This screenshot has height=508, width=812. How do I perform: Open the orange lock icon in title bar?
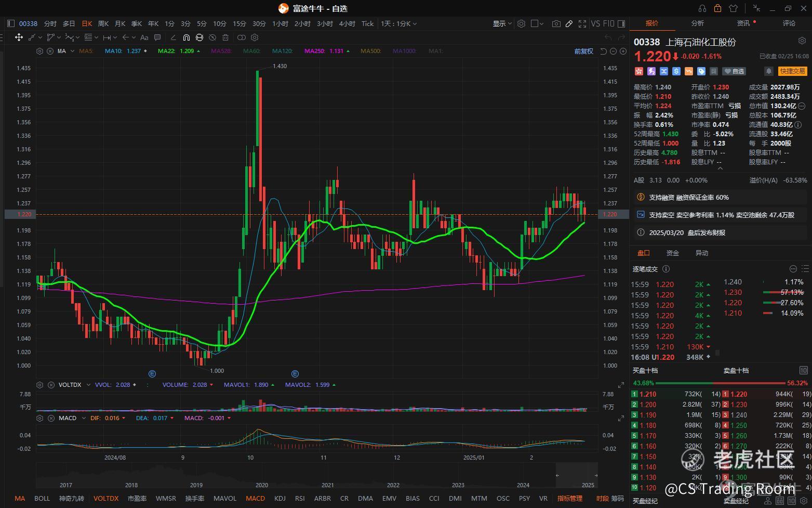(x=717, y=8)
